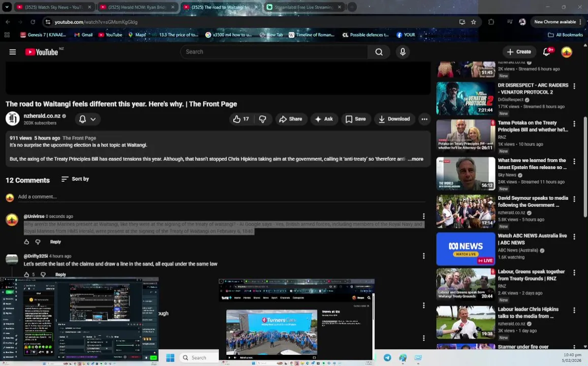The image size is (588, 366).
Task: Go back in browser history
Action: [8, 22]
